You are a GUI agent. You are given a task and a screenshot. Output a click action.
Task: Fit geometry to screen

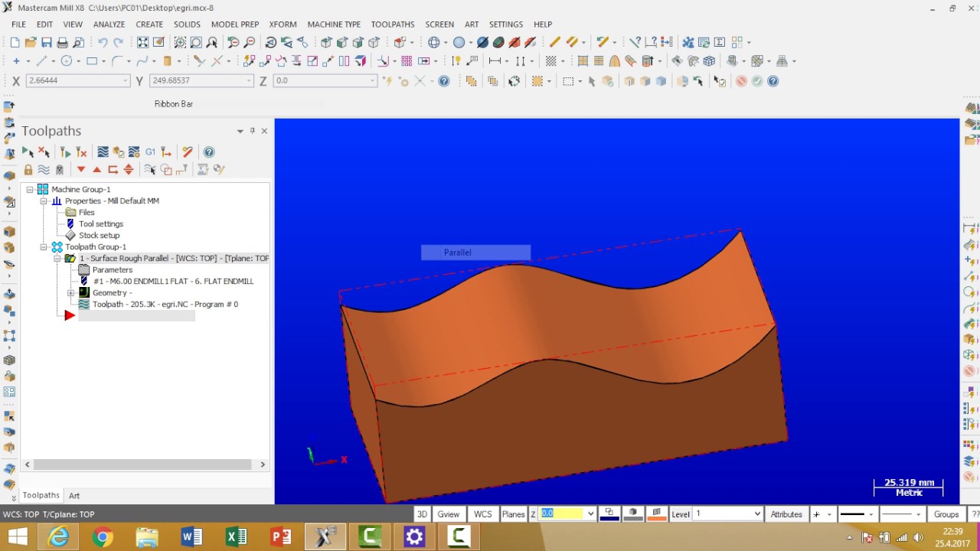click(x=143, y=43)
